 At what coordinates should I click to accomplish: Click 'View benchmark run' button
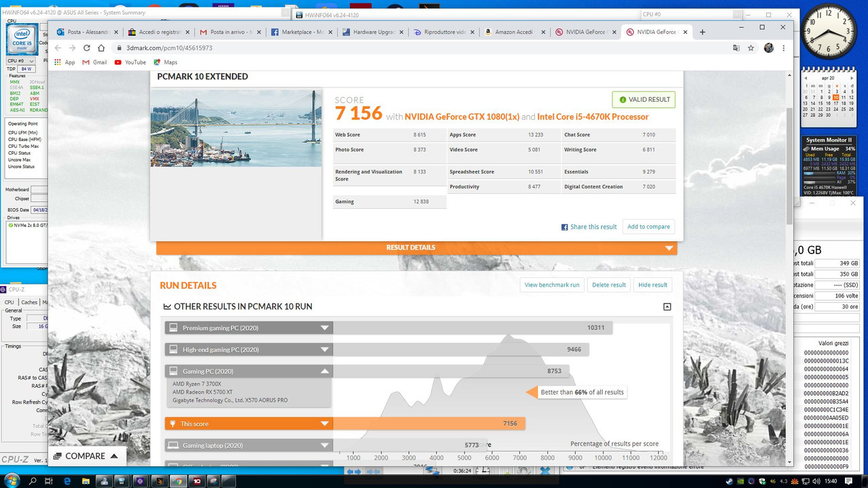(552, 285)
